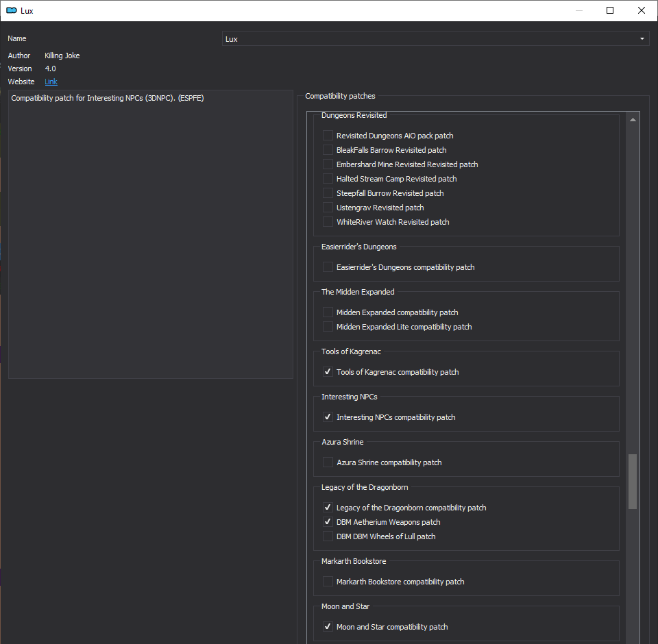
Task: Enable DBM Wheels of Lull patch
Action: click(x=328, y=536)
